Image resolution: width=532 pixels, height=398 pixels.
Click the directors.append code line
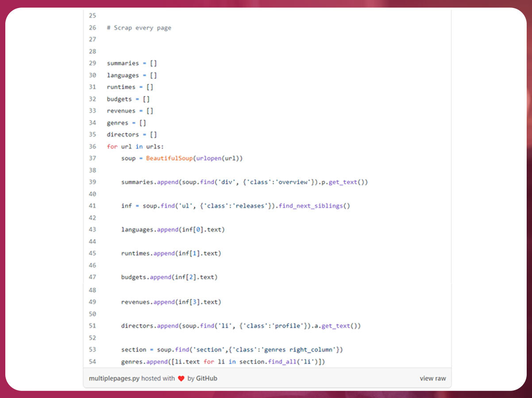click(241, 326)
